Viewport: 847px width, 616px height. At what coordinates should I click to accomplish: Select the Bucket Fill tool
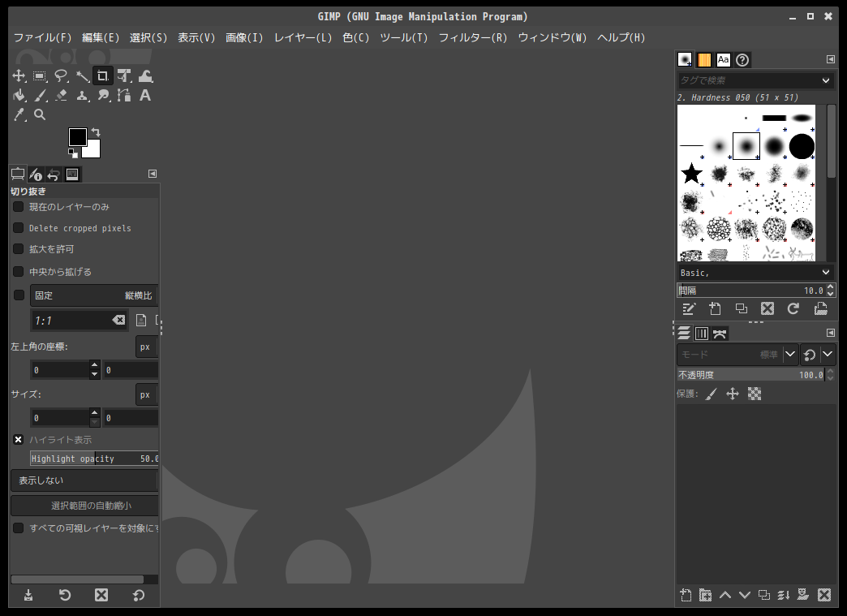tap(19, 96)
